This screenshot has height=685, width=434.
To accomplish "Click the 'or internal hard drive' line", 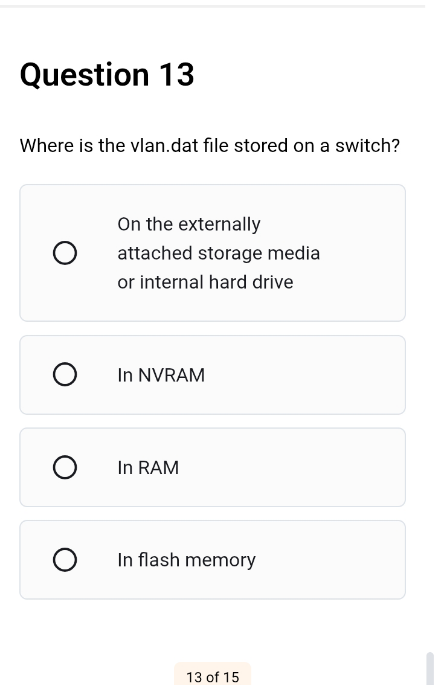I will (x=205, y=282).
